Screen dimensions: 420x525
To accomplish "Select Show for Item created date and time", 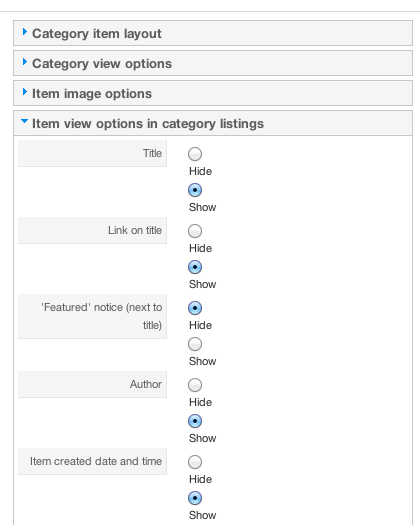I will coord(195,498).
